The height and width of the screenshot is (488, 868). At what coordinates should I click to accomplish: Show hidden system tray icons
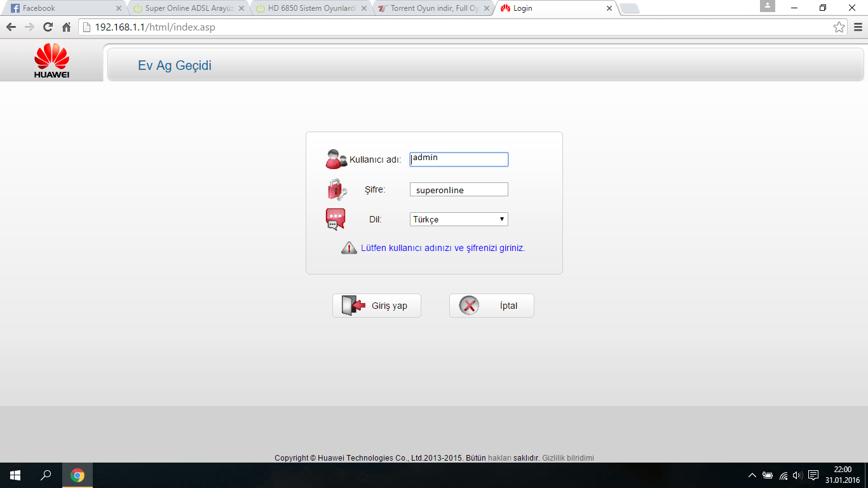pos(752,475)
